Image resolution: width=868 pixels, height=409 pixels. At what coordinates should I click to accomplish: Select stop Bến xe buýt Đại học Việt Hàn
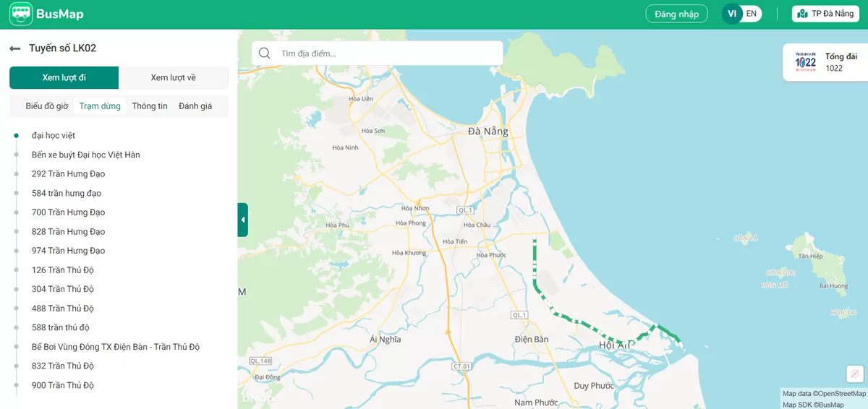85,155
